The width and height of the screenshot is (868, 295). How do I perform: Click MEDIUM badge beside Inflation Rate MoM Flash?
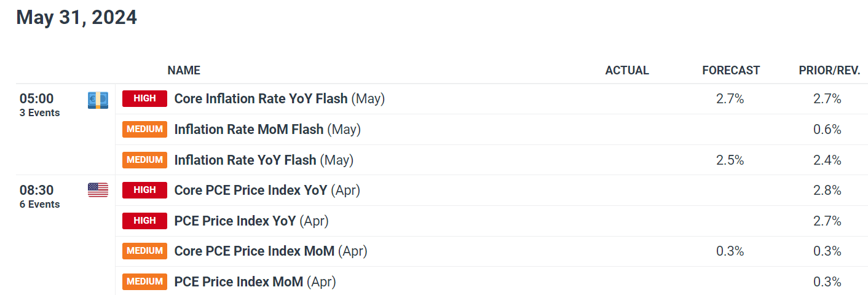tap(144, 129)
